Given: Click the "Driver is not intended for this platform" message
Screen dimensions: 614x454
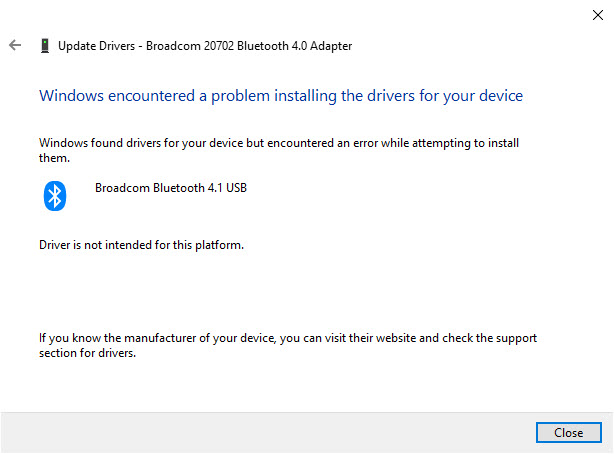Looking at the screenshot, I should click(x=141, y=244).
